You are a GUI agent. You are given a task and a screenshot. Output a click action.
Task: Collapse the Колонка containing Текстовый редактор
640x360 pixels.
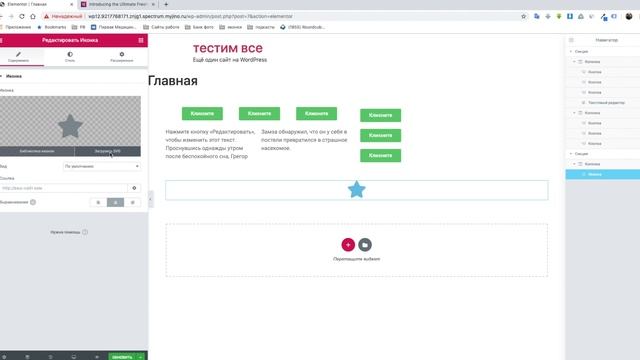(574, 62)
